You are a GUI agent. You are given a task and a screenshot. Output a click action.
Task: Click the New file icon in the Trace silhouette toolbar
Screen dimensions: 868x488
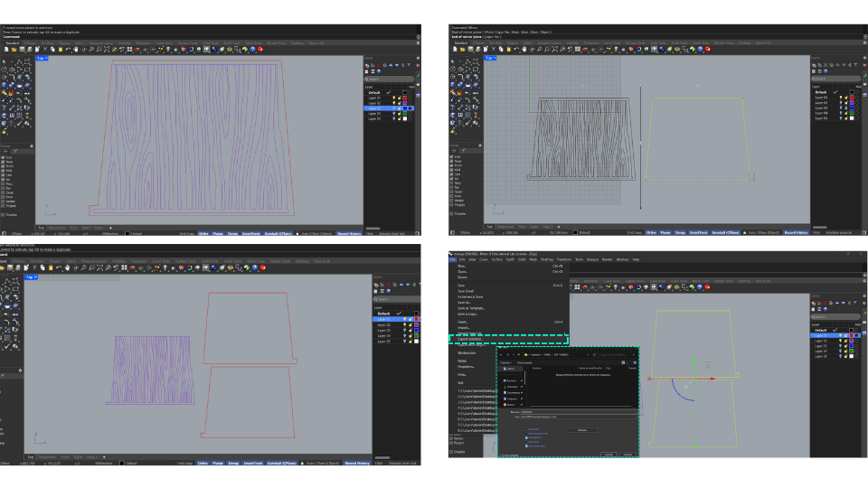(5, 50)
